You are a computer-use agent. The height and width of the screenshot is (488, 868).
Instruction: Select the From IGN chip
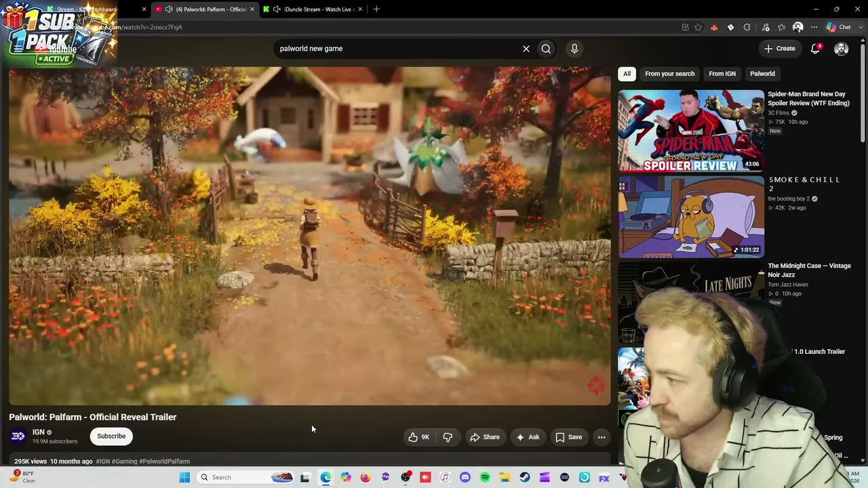point(722,74)
